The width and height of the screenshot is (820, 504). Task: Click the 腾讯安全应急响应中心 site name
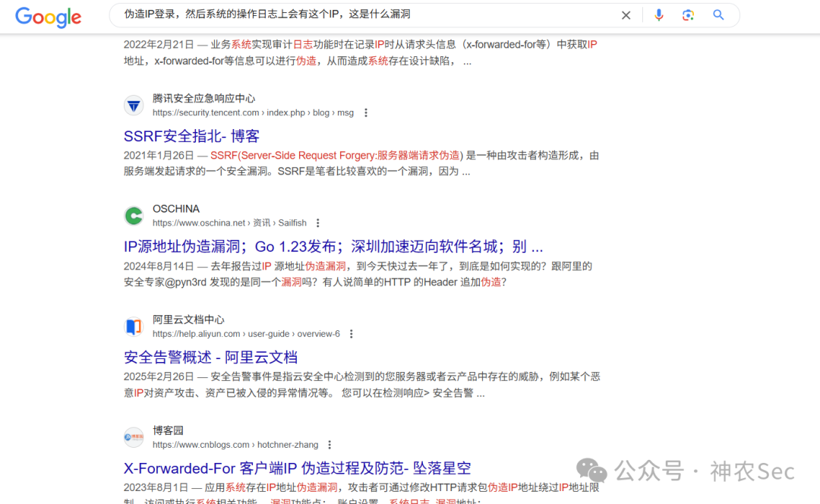(x=204, y=98)
